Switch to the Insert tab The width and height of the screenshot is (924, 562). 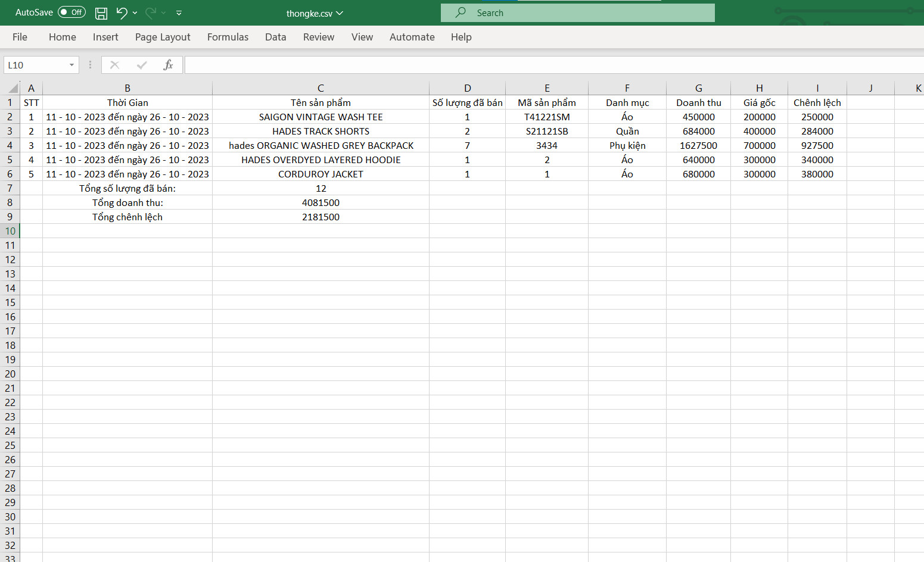(105, 37)
